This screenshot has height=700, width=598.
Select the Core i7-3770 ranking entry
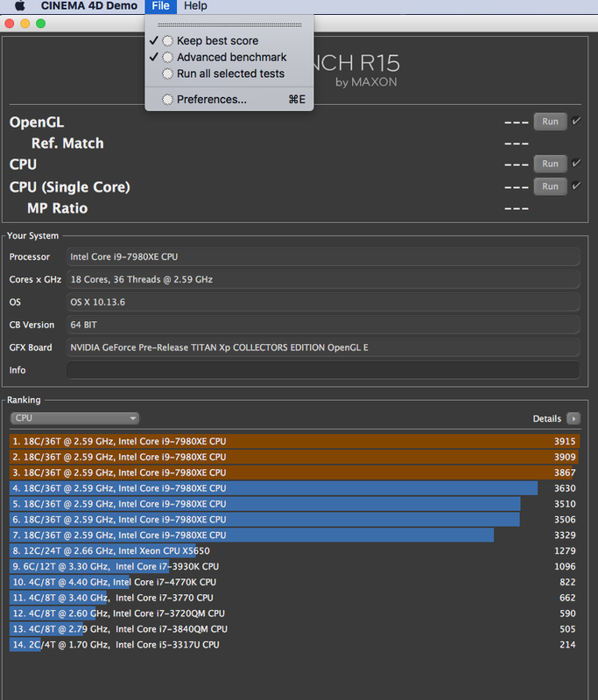294,598
